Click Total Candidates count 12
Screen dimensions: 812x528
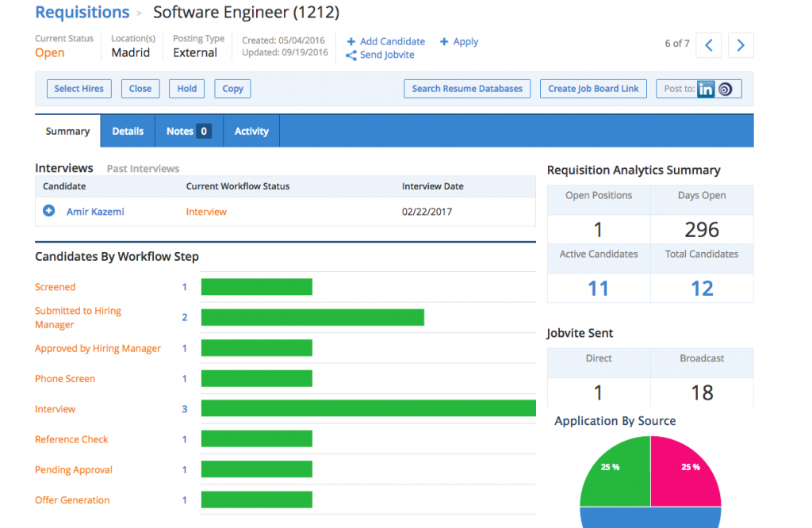point(702,289)
